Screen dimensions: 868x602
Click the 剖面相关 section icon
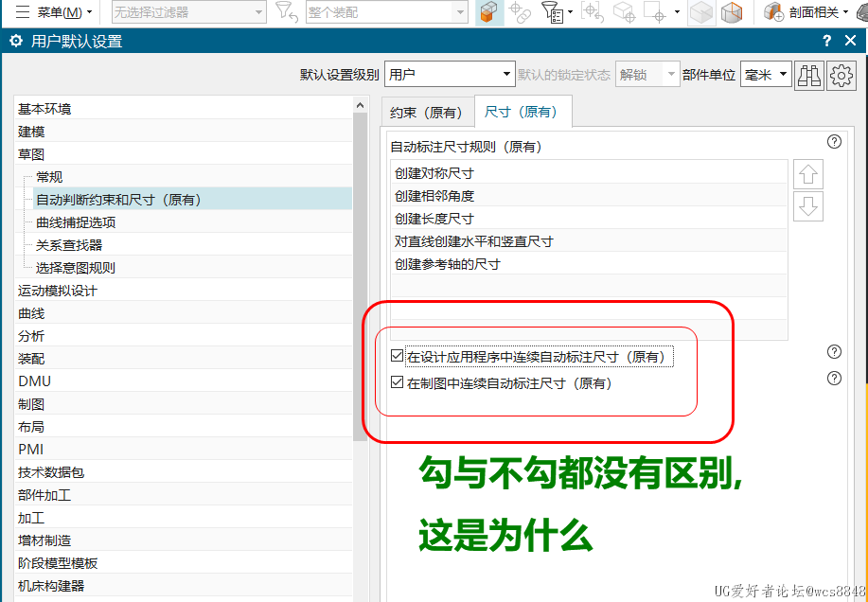pos(774,12)
